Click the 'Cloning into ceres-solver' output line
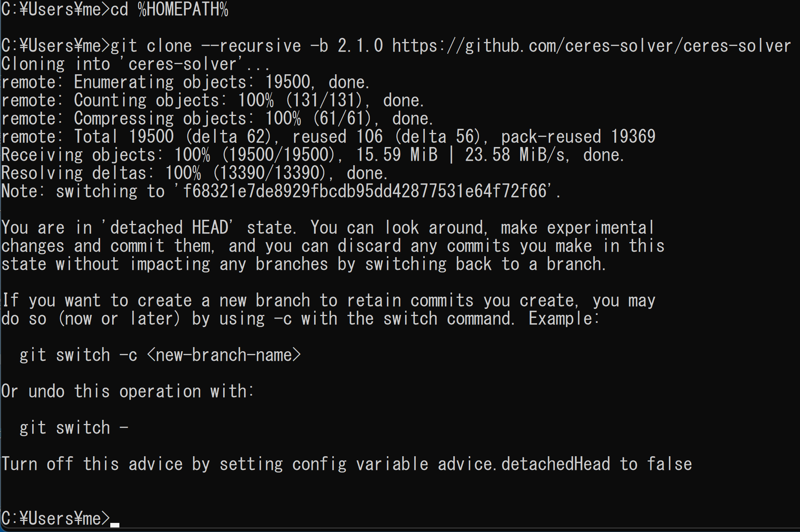Viewport: 800px width, 532px height. tap(135, 64)
